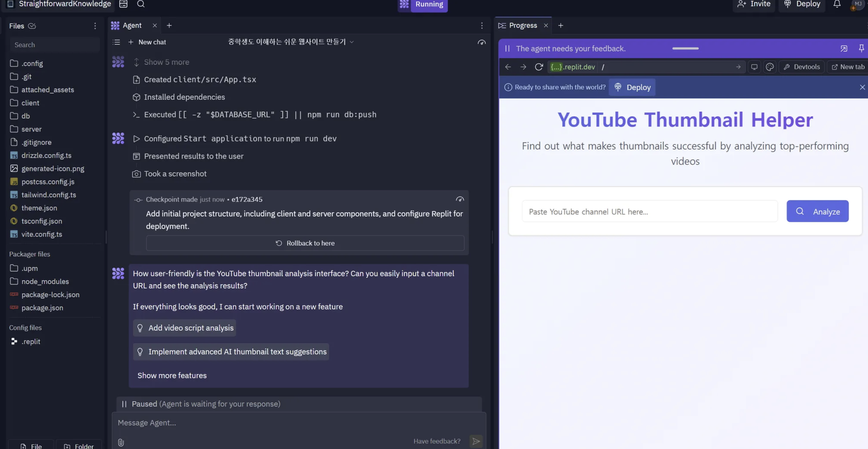Open the Invite button
Viewport: 868px width, 449px height.
point(754,4)
